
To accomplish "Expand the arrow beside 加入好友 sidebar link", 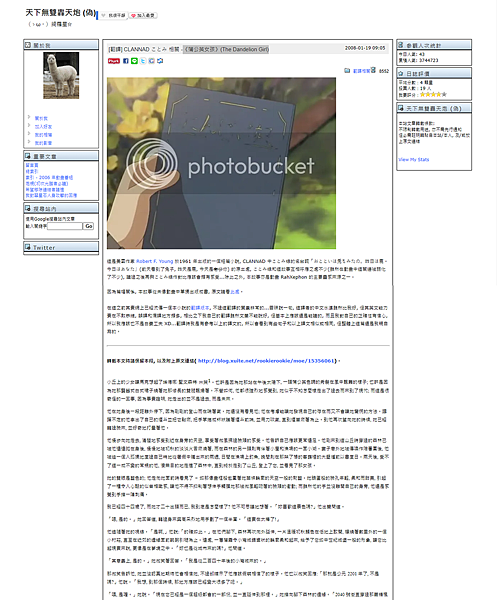I will click(x=29, y=125).
